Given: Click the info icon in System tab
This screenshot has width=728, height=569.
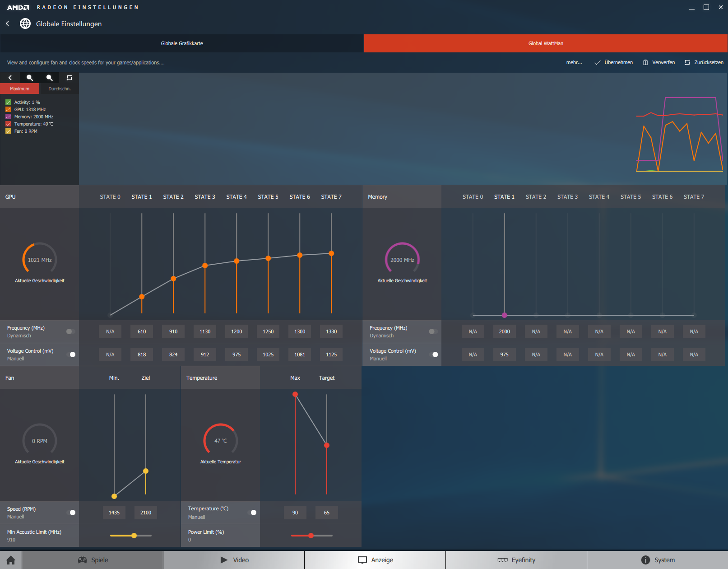Looking at the screenshot, I should click(x=646, y=560).
